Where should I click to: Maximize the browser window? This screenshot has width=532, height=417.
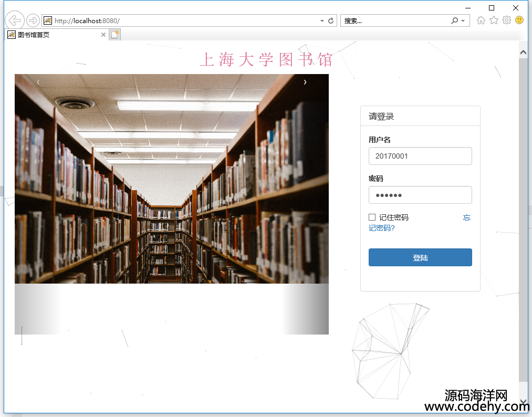[x=492, y=8]
